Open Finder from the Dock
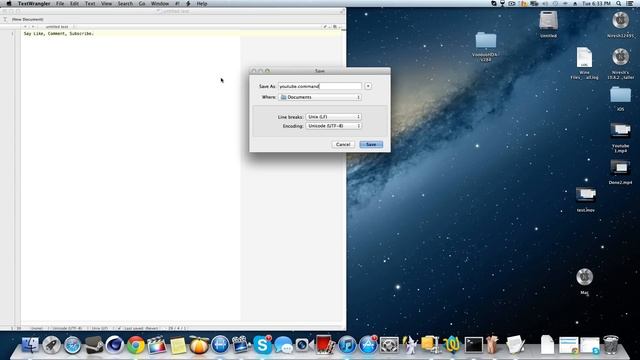The image size is (640, 360). click(x=30, y=345)
